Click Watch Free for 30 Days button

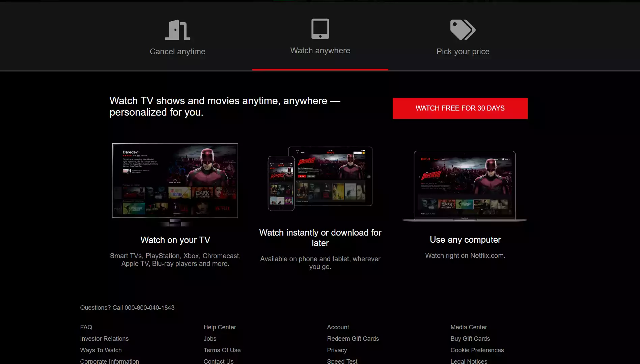[x=460, y=108]
